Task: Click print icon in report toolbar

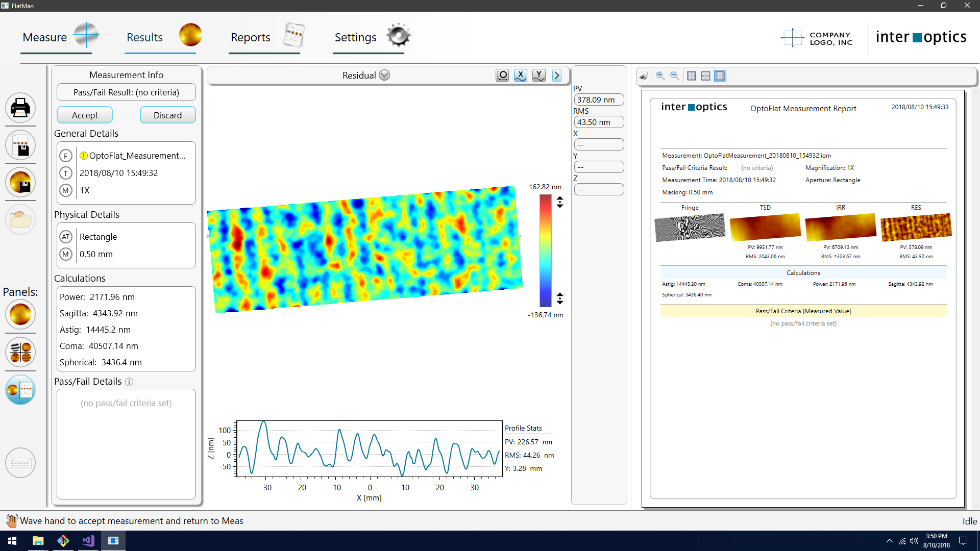Action: pyautogui.click(x=644, y=76)
